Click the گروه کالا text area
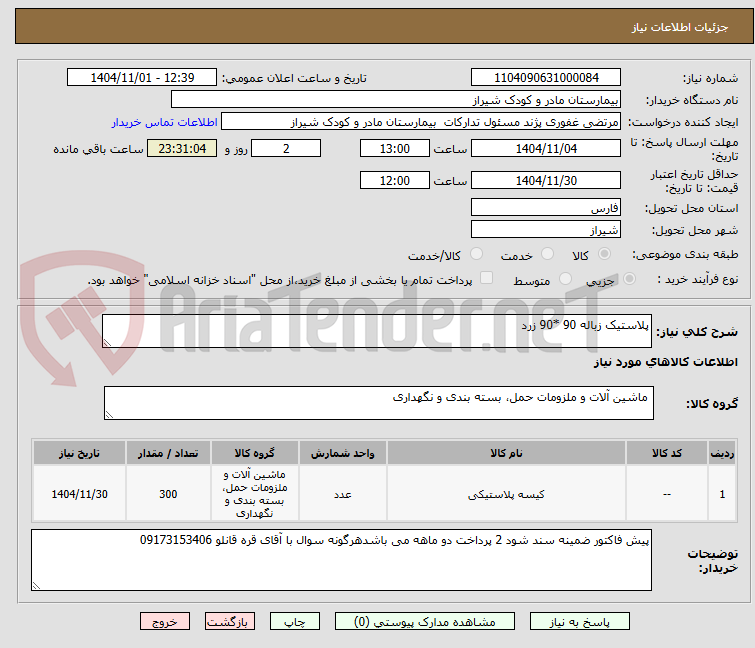 click(379, 403)
